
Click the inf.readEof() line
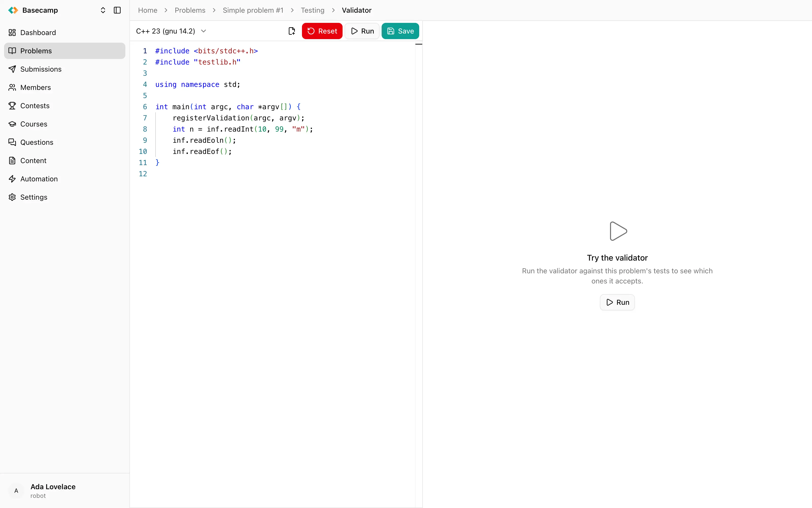click(202, 152)
